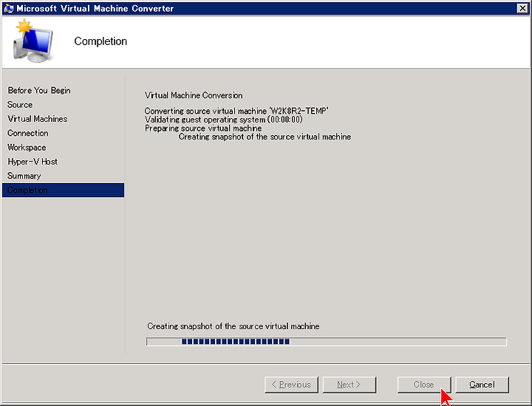Select the Source step in sidebar
Viewport: 532px width, 406px height.
tap(20, 105)
